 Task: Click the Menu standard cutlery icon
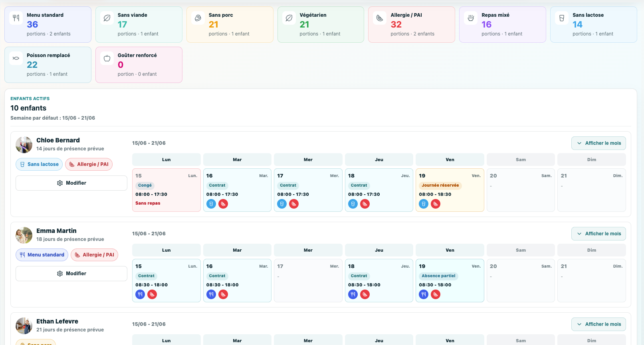point(16,18)
